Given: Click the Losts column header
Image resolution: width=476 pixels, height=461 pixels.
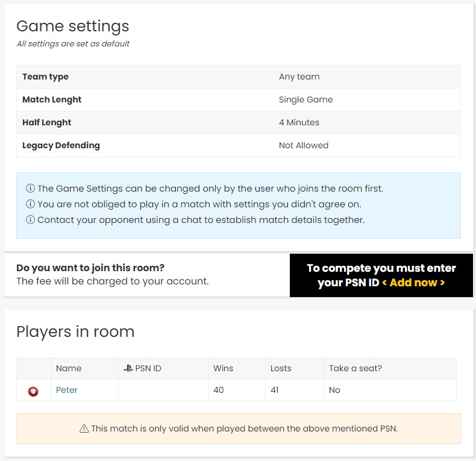Looking at the screenshot, I should click(x=281, y=368).
